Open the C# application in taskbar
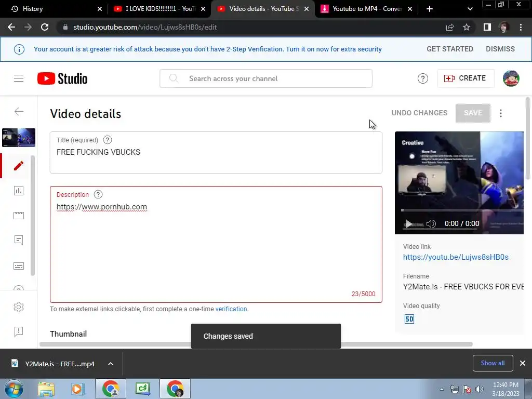532x399 pixels. pyautogui.click(x=143, y=389)
